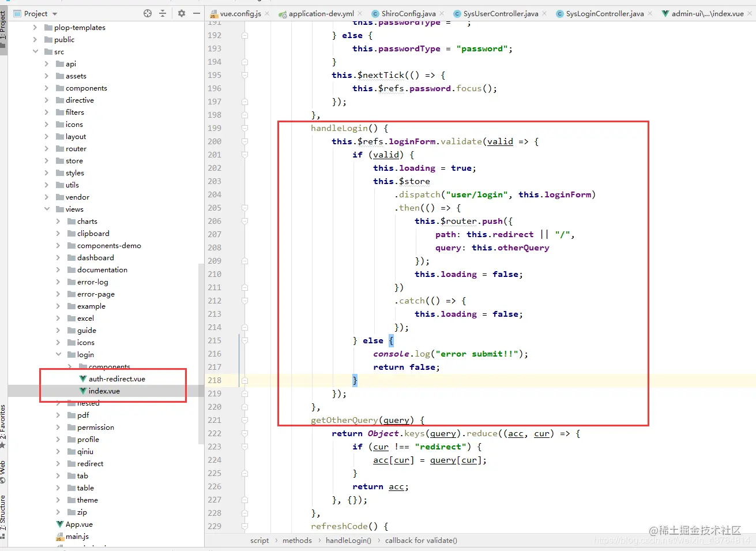Select the permission folder

[x=95, y=427]
